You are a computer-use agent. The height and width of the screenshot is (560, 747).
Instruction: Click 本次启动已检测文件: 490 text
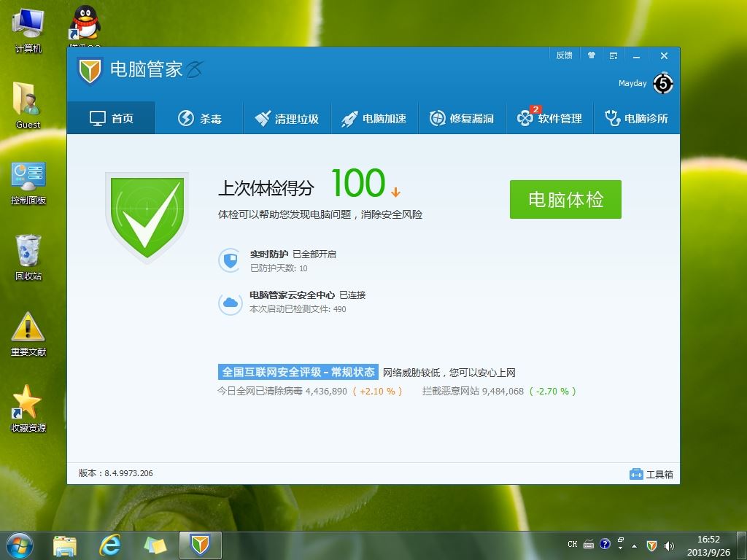tap(298, 309)
